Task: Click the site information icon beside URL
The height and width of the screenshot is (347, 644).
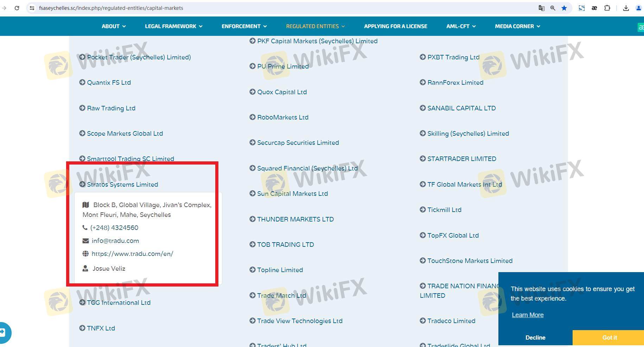Action: pyautogui.click(x=32, y=8)
